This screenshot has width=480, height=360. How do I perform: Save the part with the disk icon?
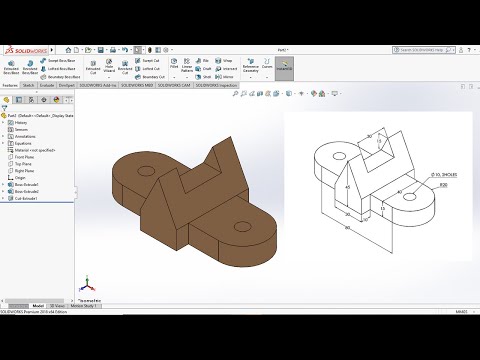pos(100,50)
